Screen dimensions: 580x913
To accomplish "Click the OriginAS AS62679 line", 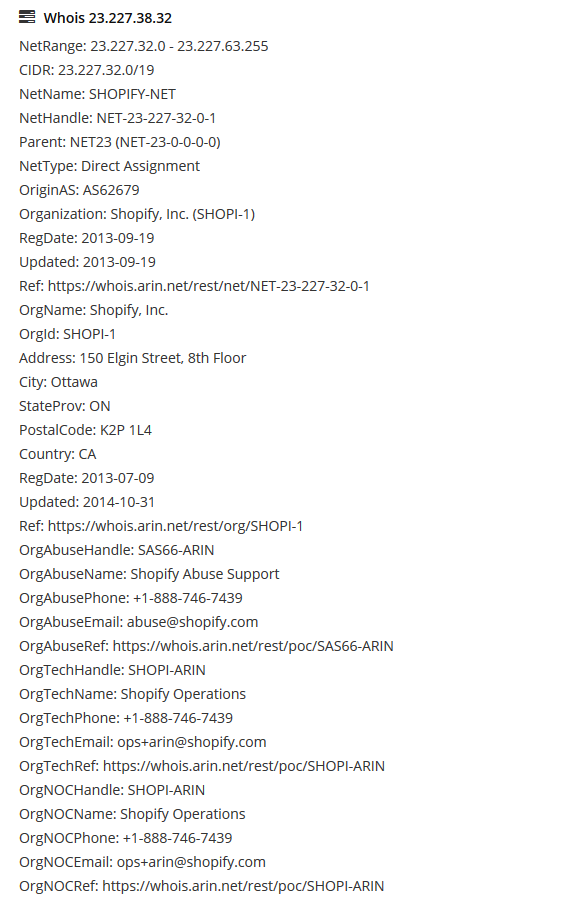I will 79,190.
